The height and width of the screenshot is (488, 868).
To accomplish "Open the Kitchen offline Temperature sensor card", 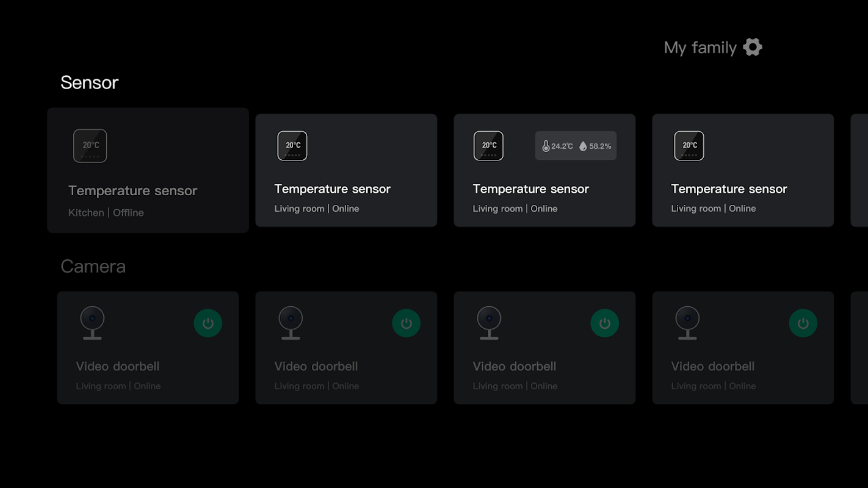I will (148, 170).
